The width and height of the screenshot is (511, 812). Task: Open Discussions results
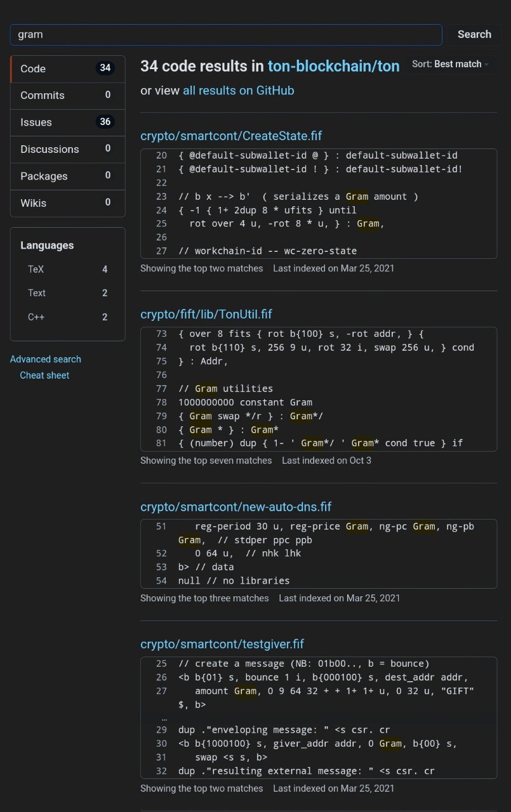68,149
